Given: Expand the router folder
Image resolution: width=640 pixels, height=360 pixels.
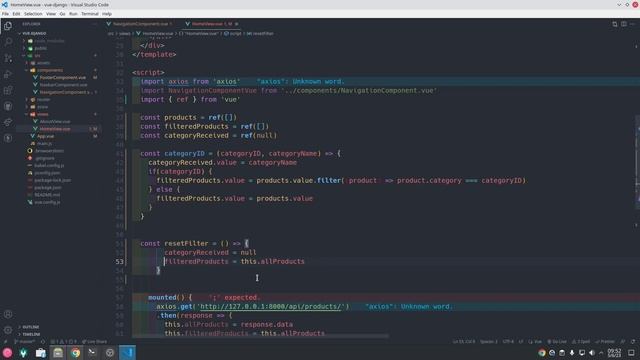Looking at the screenshot, I should point(43,100).
